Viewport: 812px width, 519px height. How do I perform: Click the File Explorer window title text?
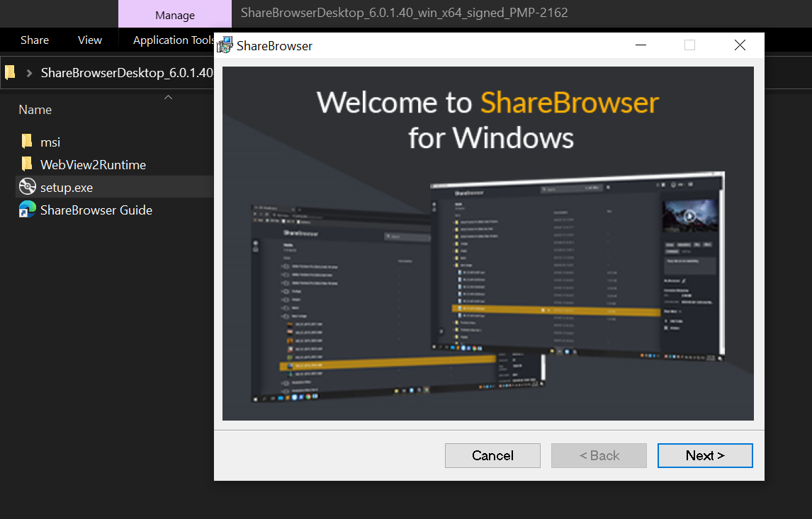click(405, 13)
